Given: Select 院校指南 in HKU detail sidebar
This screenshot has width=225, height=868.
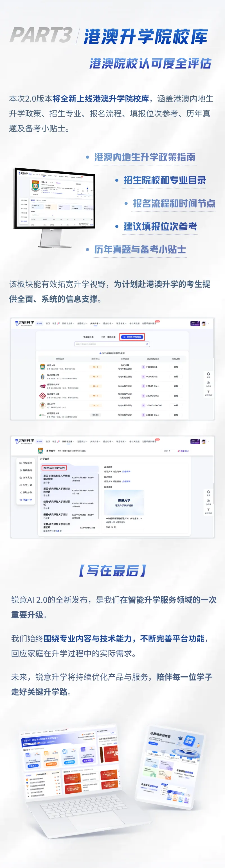Looking at the screenshot, I should point(26,470).
